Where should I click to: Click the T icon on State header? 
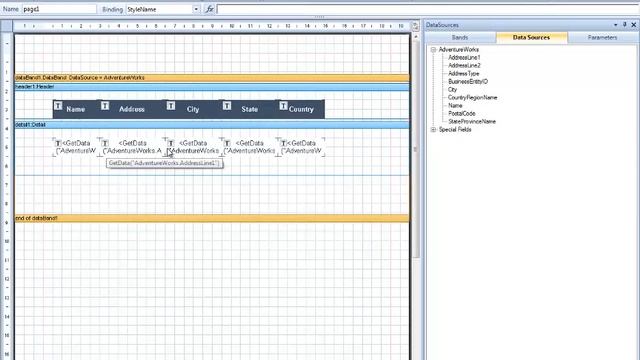227,106
